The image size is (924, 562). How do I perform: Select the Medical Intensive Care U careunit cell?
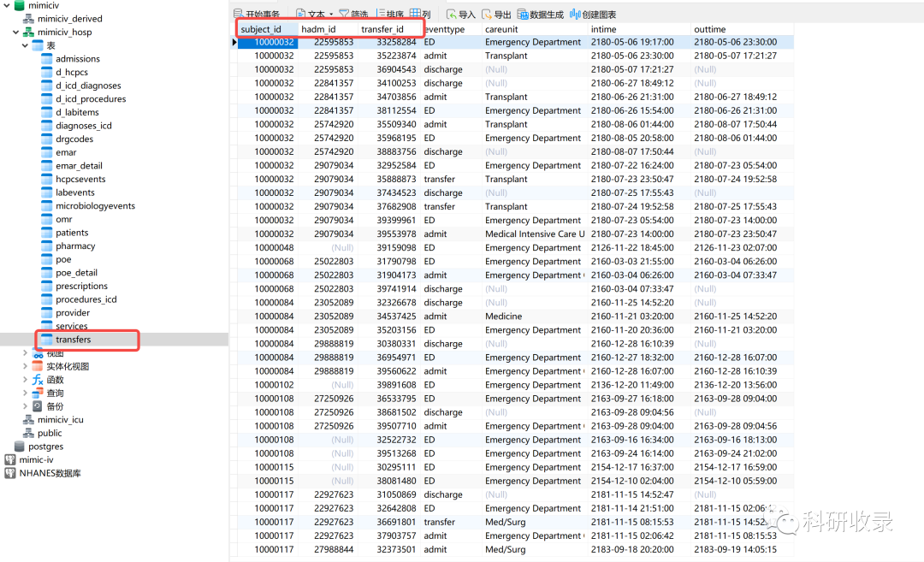coord(535,234)
